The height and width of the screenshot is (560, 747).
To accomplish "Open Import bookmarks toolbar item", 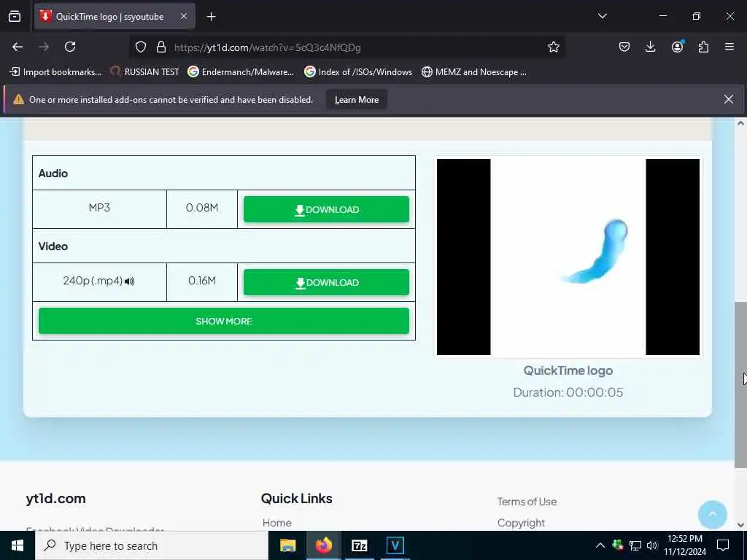I will (x=55, y=72).
